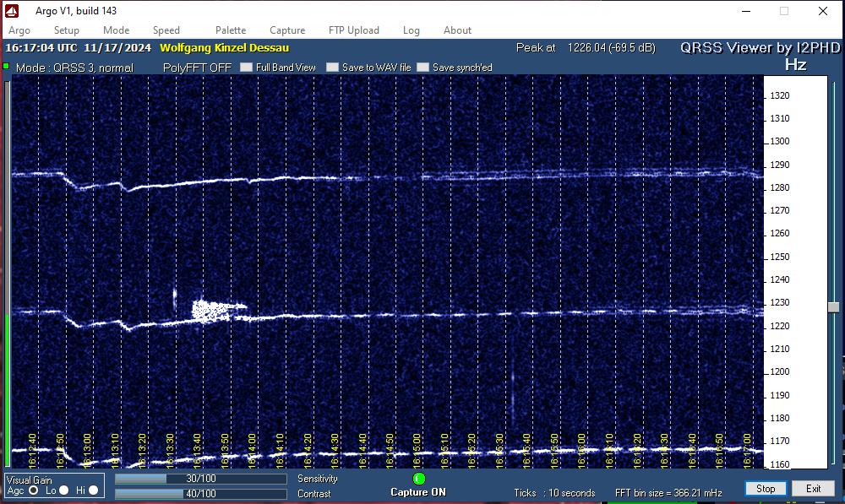Open the Mode menu
Viewport: 845px width, 504px height.
[x=117, y=30]
